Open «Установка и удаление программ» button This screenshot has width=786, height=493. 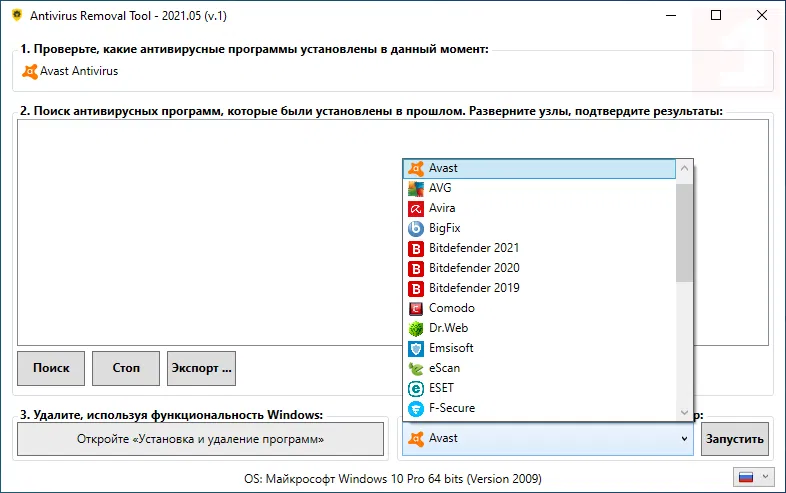pos(201,439)
